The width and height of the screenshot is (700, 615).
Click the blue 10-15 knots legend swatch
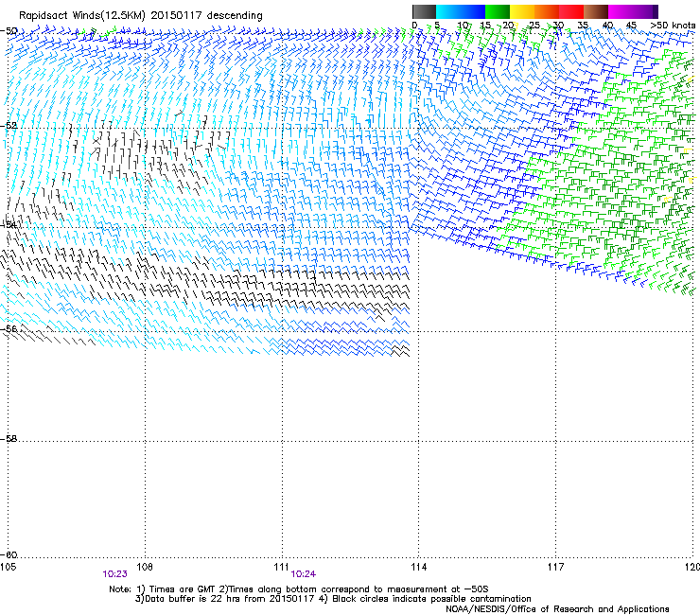coord(473,11)
